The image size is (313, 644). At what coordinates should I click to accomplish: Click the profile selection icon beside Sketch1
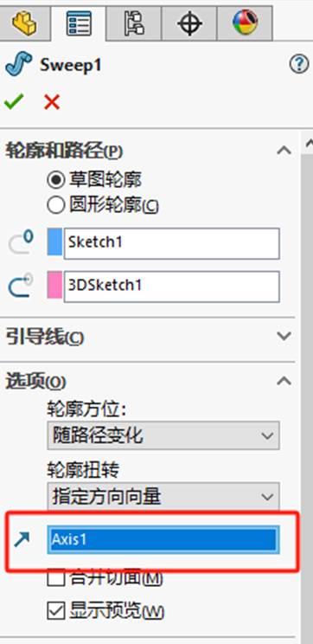21,242
